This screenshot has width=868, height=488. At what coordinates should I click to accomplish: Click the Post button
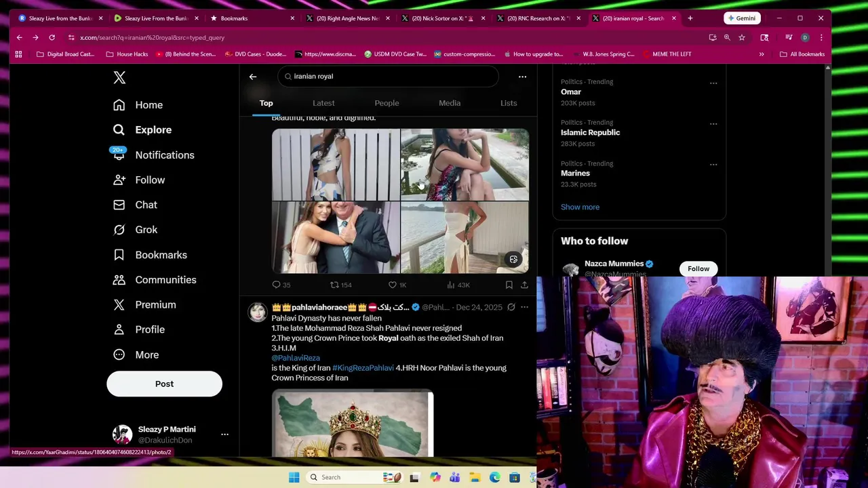(x=164, y=384)
